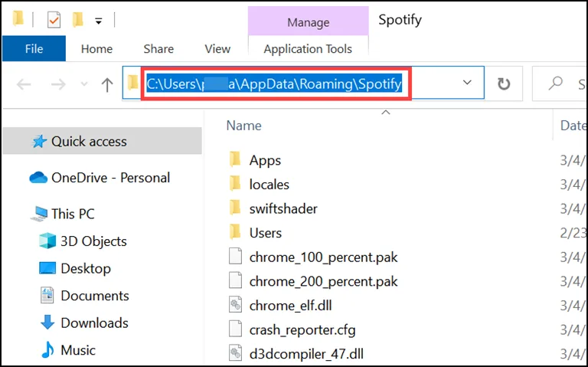This screenshot has height=367, width=588.
Task: Refresh the Spotify folder view
Action: point(504,84)
